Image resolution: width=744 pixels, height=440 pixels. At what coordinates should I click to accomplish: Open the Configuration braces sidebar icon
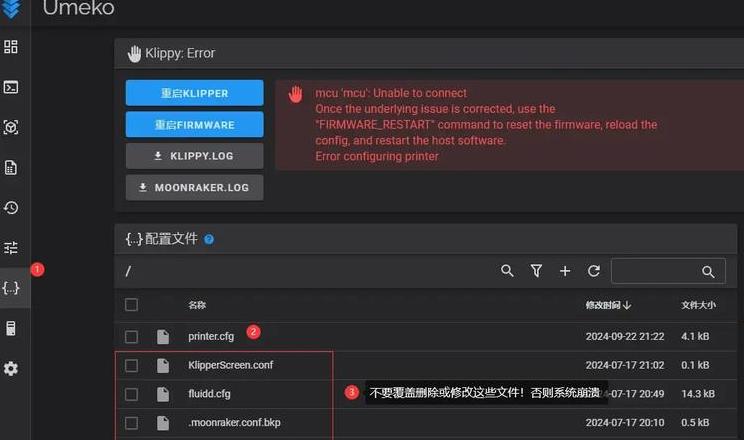[x=10, y=288]
